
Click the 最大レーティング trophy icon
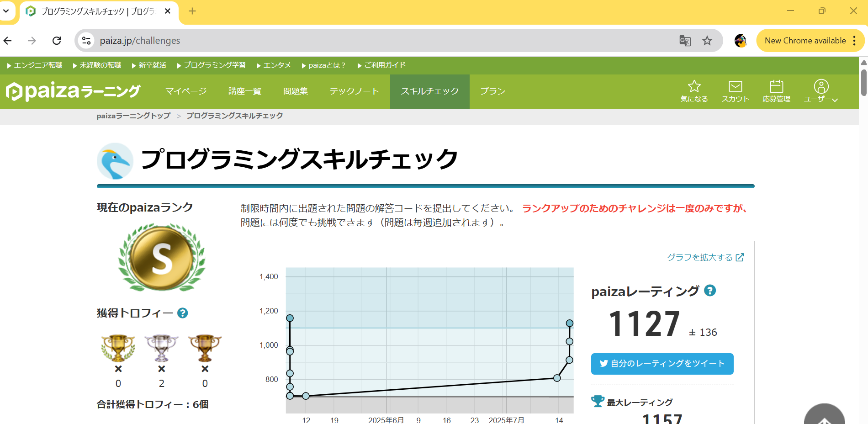click(598, 402)
